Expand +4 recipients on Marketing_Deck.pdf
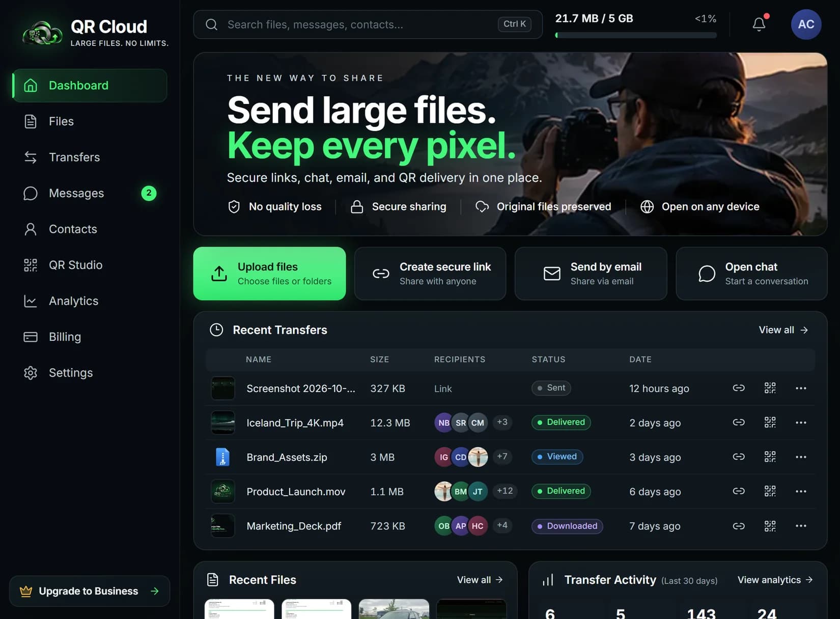Viewport: 840px width, 619px height. [502, 525]
